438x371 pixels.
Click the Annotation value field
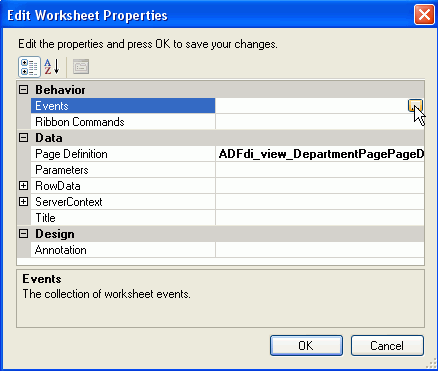320,250
